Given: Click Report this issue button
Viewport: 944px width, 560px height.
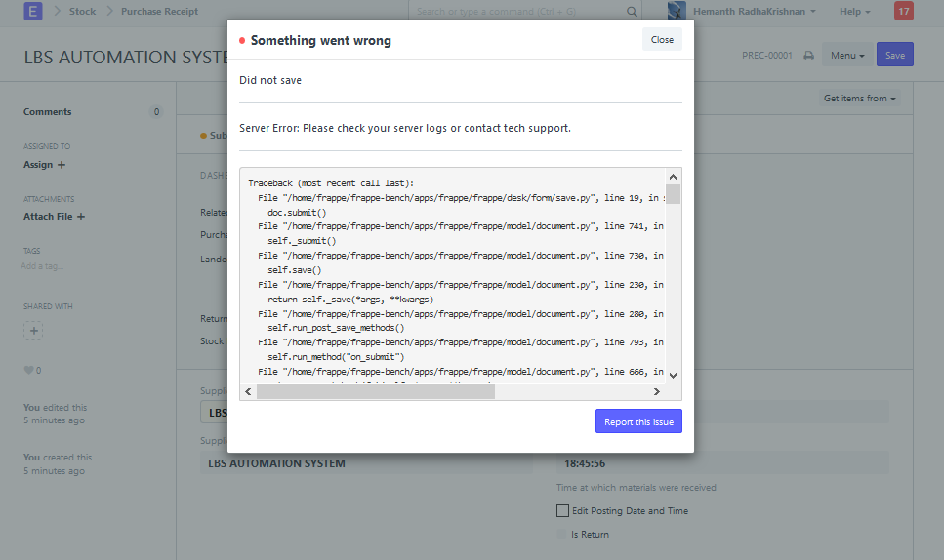Looking at the screenshot, I should point(638,421).
